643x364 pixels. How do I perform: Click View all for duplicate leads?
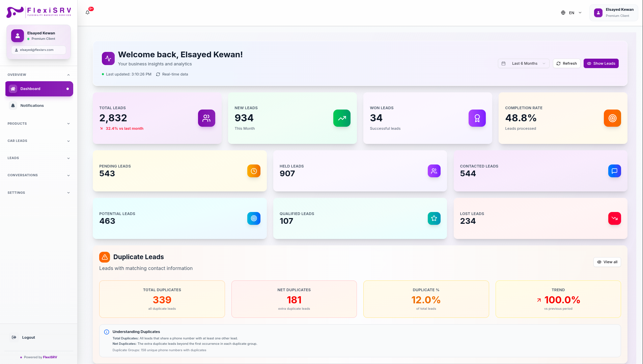pos(607,262)
